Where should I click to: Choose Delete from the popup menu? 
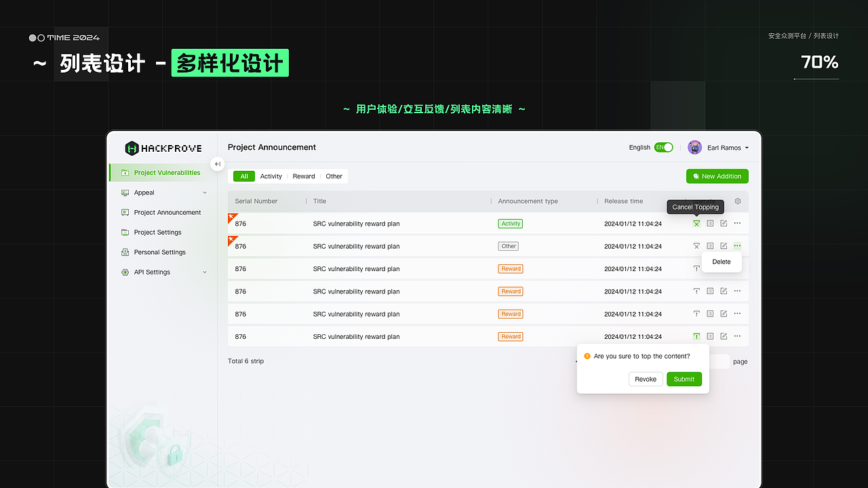pyautogui.click(x=722, y=262)
